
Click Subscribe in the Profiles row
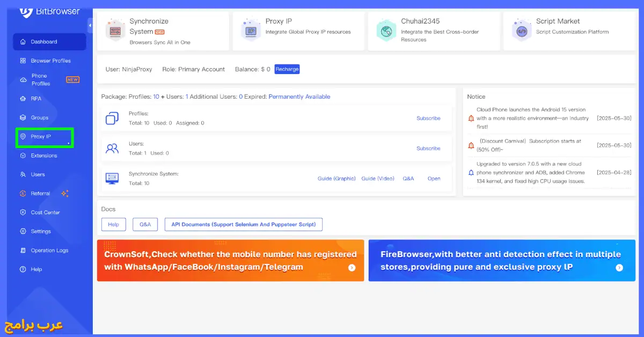(428, 118)
